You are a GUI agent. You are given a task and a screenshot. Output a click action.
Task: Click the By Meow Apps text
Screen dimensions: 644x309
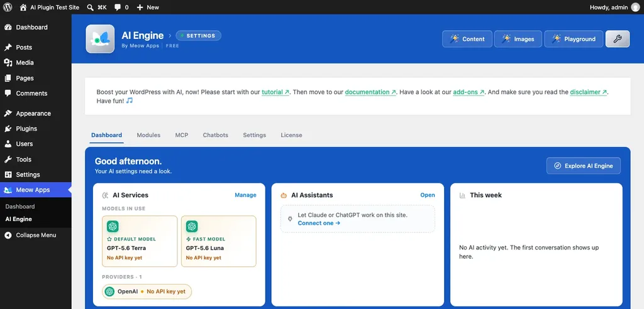pyautogui.click(x=140, y=46)
